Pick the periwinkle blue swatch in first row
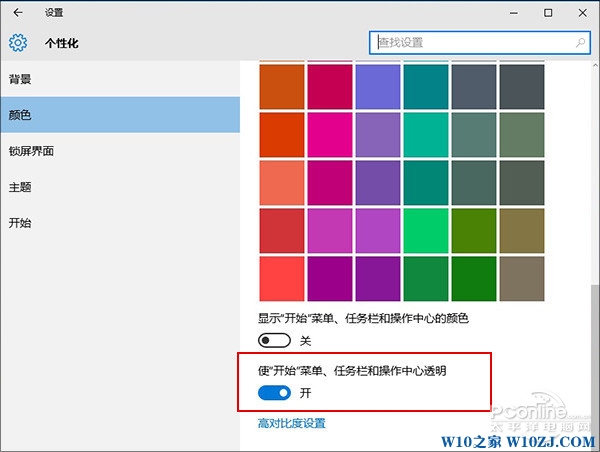Screen dimensions: 600x452 (378, 86)
